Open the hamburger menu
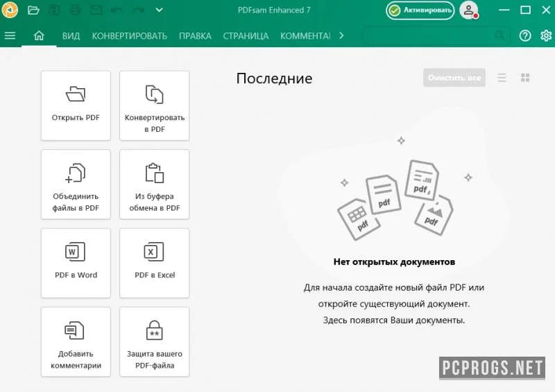The image size is (555, 392). pos(10,35)
